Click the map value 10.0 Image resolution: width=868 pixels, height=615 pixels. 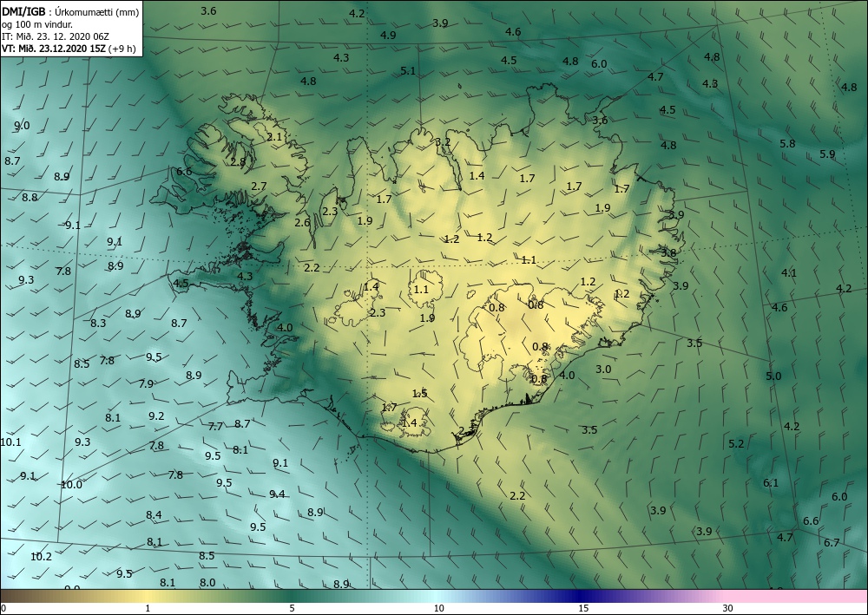click(x=71, y=485)
